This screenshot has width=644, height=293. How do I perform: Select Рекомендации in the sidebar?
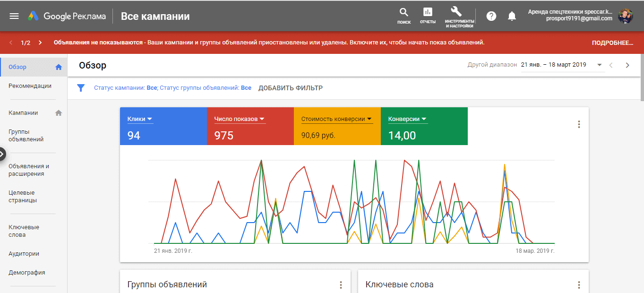click(30, 86)
